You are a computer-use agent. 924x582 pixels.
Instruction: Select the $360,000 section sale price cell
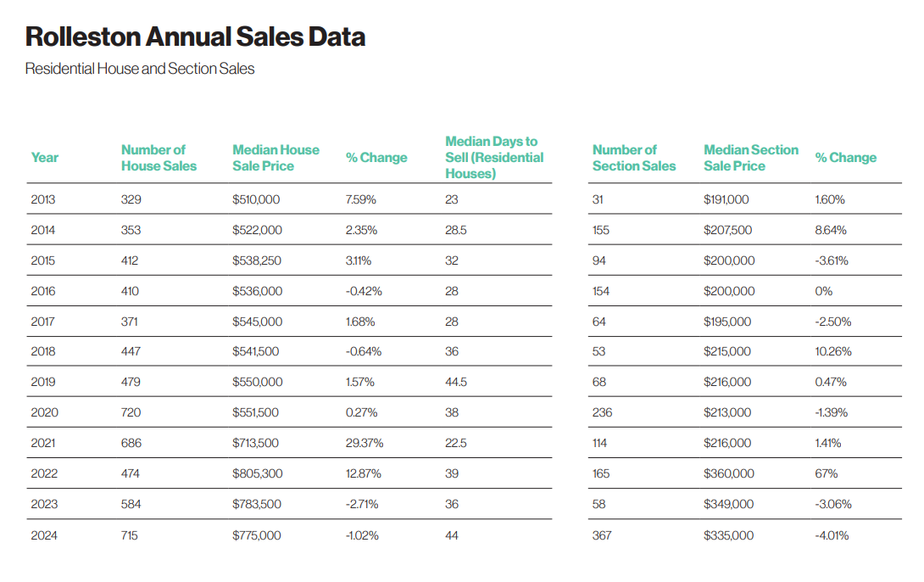tap(729, 473)
